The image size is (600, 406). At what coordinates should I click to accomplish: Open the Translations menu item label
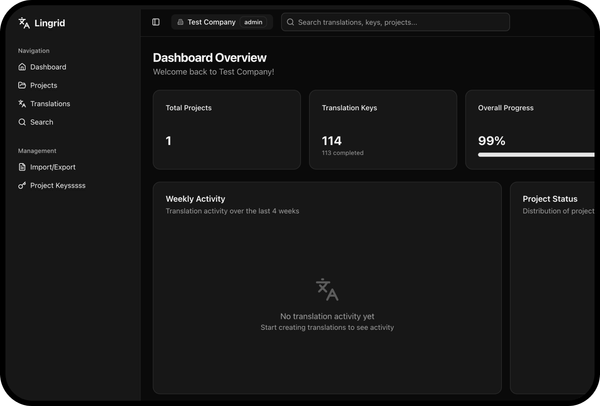pos(50,104)
